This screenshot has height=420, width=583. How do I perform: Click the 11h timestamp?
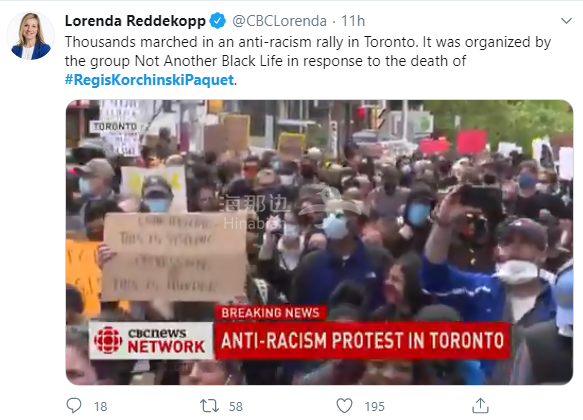(353, 21)
